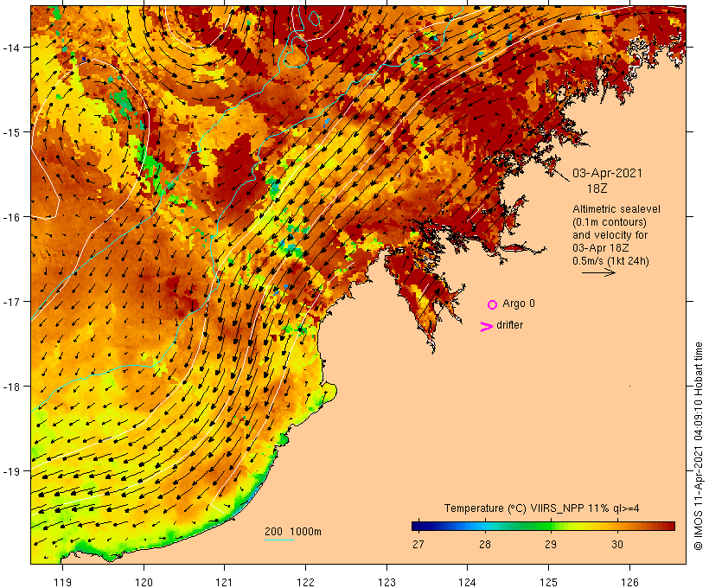Click the longitude axis label 126

point(629,582)
